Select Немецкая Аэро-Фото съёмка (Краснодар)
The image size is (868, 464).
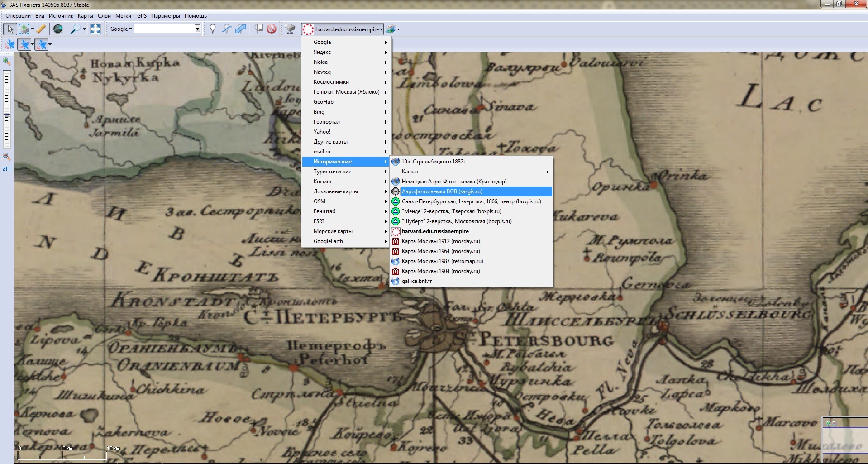tap(471, 182)
